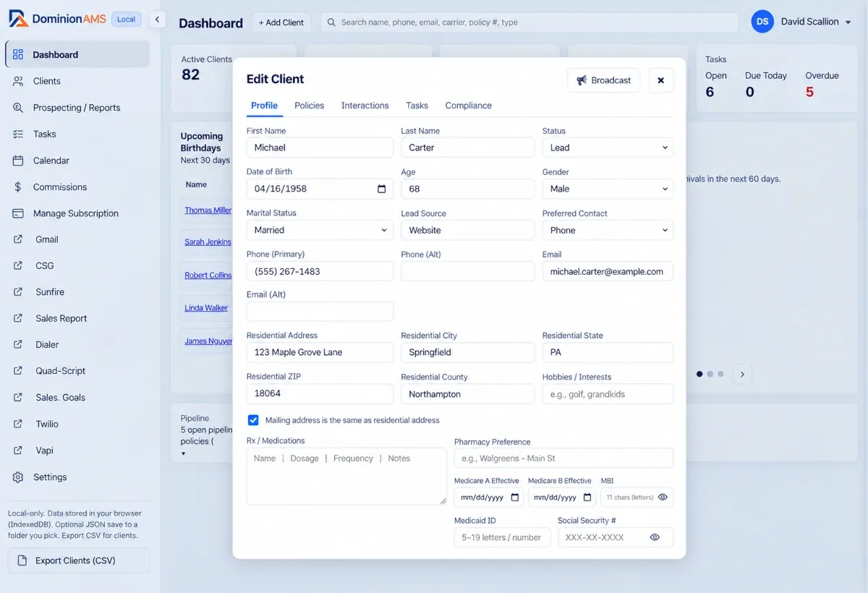
Task: Click the + Add Client button
Action: pyautogui.click(x=281, y=22)
